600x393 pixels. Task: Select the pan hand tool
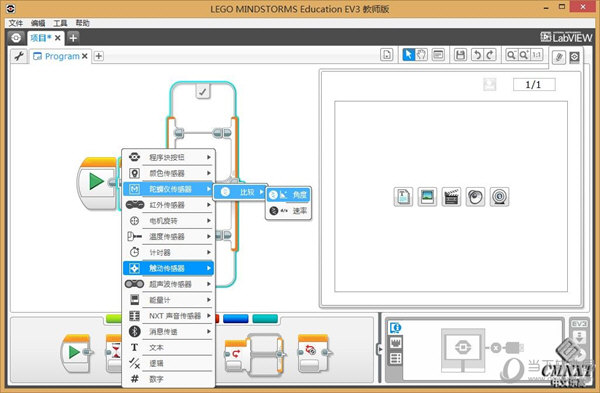(x=421, y=55)
